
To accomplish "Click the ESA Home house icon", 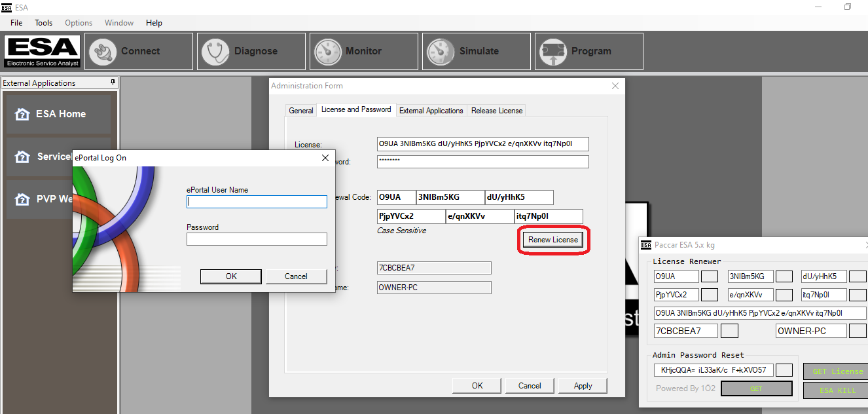I will point(22,114).
